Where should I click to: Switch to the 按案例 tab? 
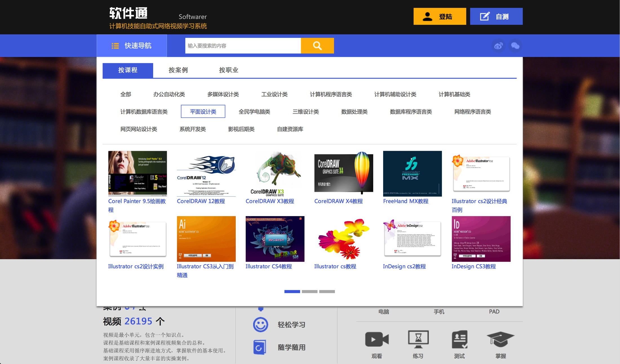coord(178,70)
